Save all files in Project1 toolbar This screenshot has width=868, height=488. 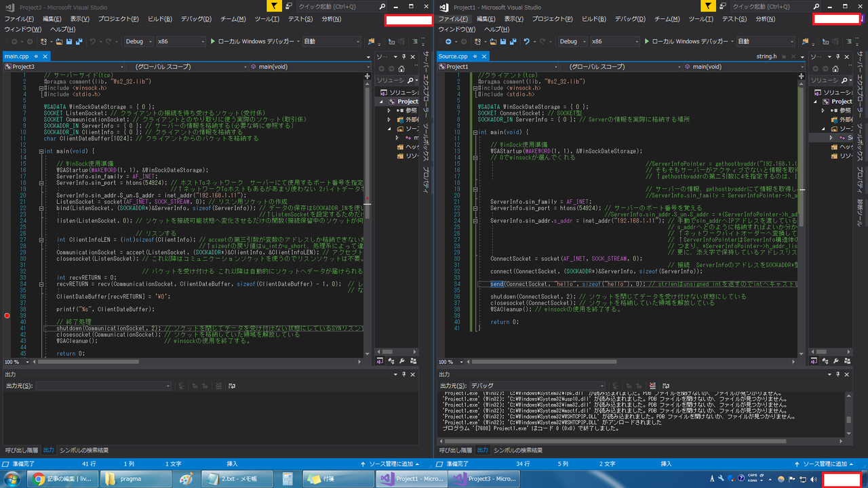pyautogui.click(x=513, y=41)
